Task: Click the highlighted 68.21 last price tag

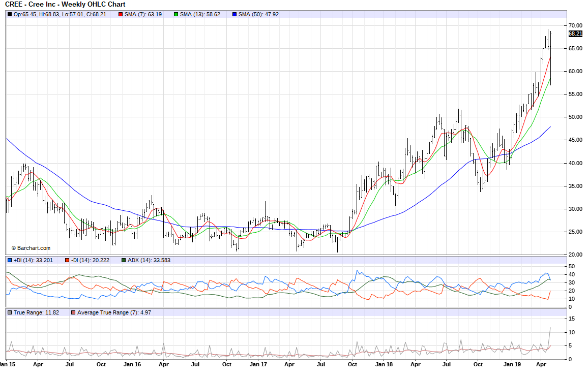Action: pos(576,34)
